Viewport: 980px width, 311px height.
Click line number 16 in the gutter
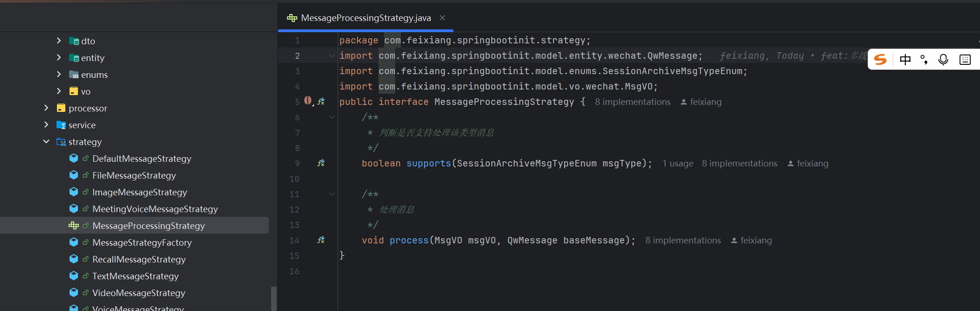click(x=294, y=271)
